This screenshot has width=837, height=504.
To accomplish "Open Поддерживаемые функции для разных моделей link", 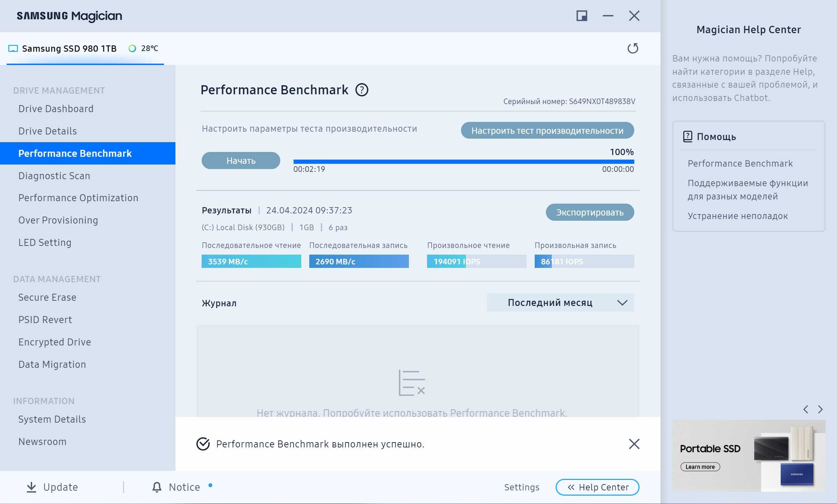I will click(748, 190).
